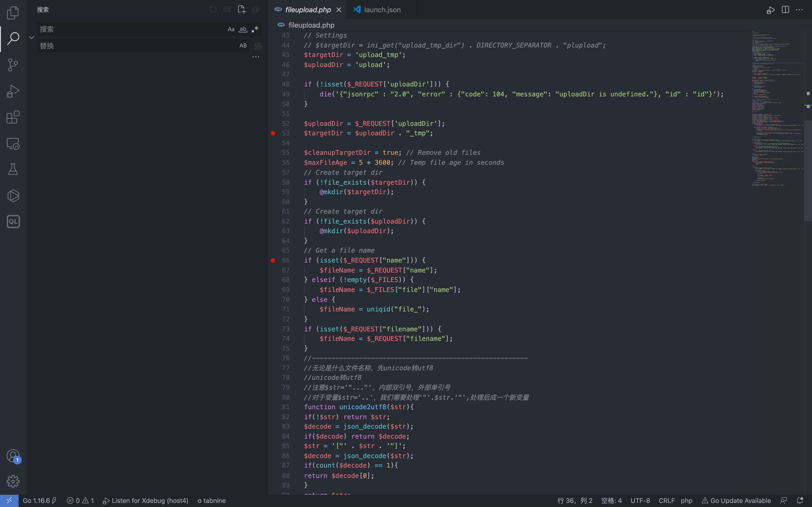Screen dimensions: 812x507
Task: Click Listen for Xdebug (host4) status
Action: click(x=146, y=501)
